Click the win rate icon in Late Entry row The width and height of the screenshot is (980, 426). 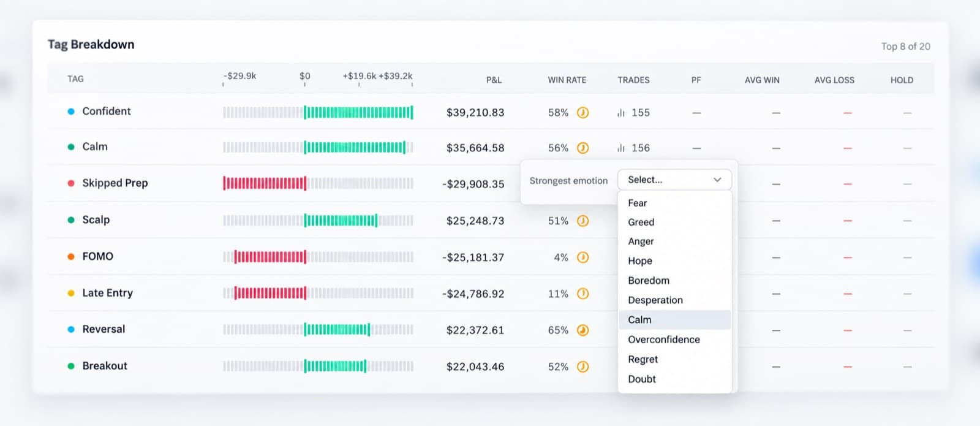tap(583, 294)
